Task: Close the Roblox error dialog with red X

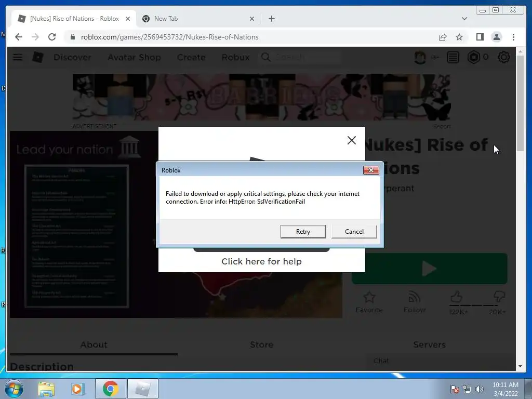Action: click(x=371, y=170)
